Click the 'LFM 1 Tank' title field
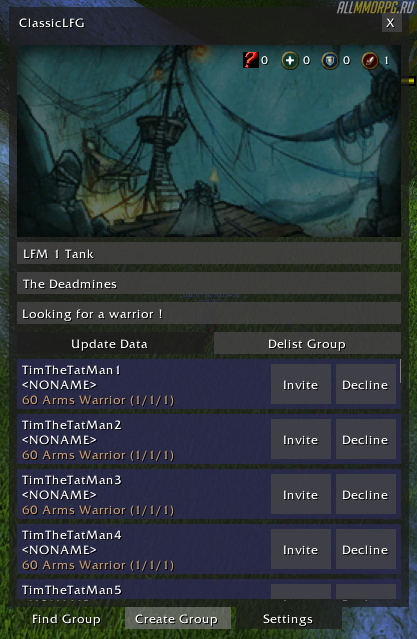This screenshot has height=639, width=417. point(209,253)
